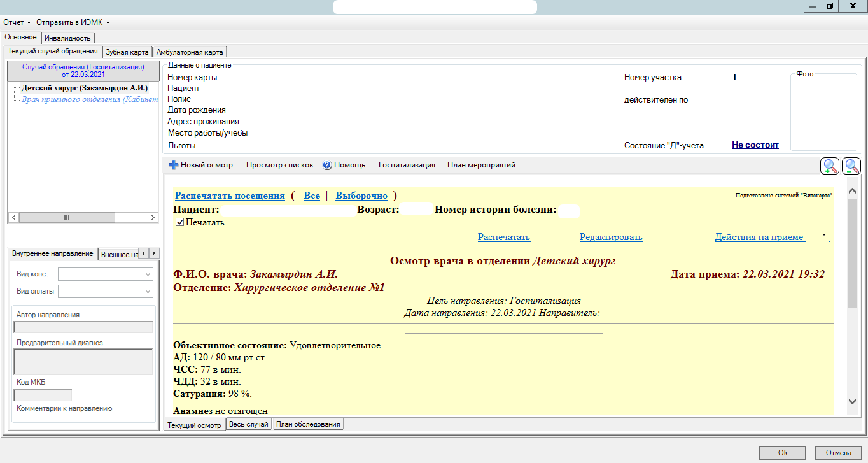Open the Инвалидность tab
The image size is (868, 463).
pyautogui.click(x=68, y=38)
